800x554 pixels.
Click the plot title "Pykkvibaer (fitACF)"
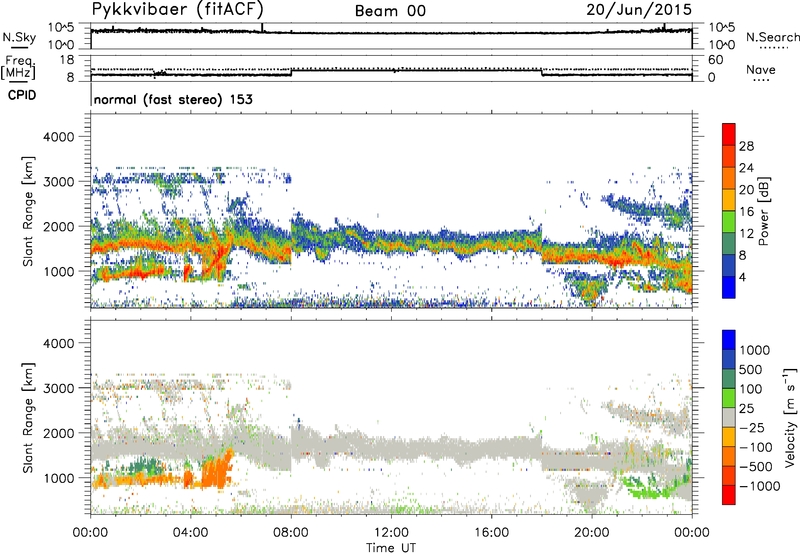click(178, 10)
